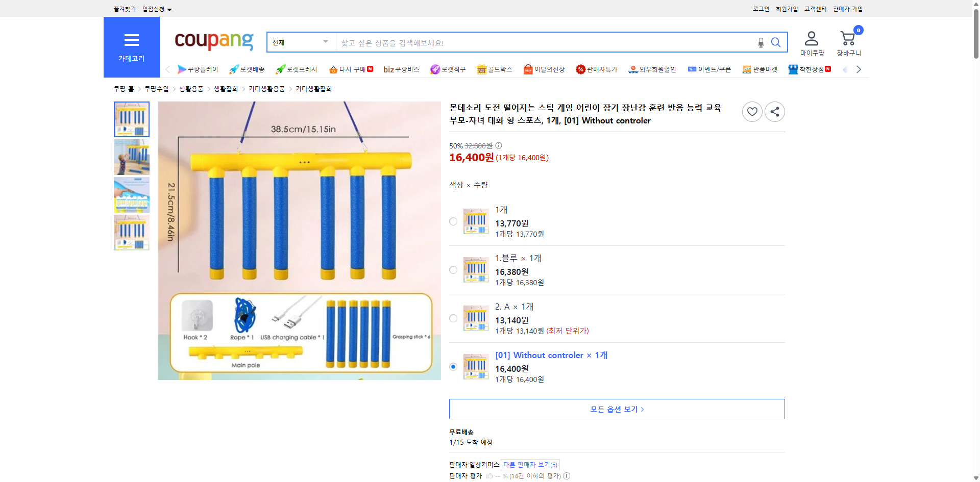Click the voice search microphone icon

[x=760, y=42]
